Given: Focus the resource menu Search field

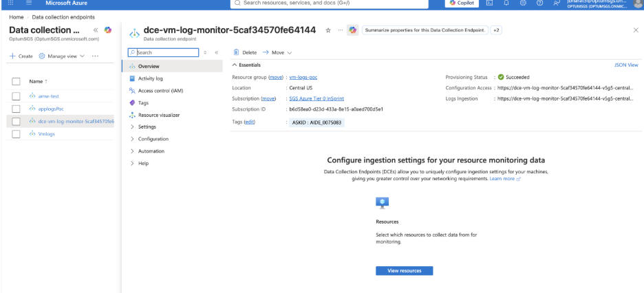Looking at the screenshot, I should [x=164, y=52].
